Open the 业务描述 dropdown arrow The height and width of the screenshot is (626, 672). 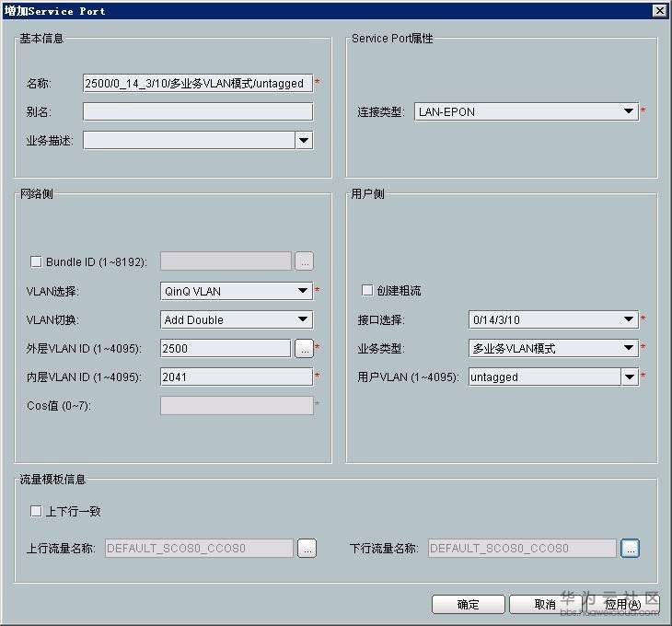(304, 140)
